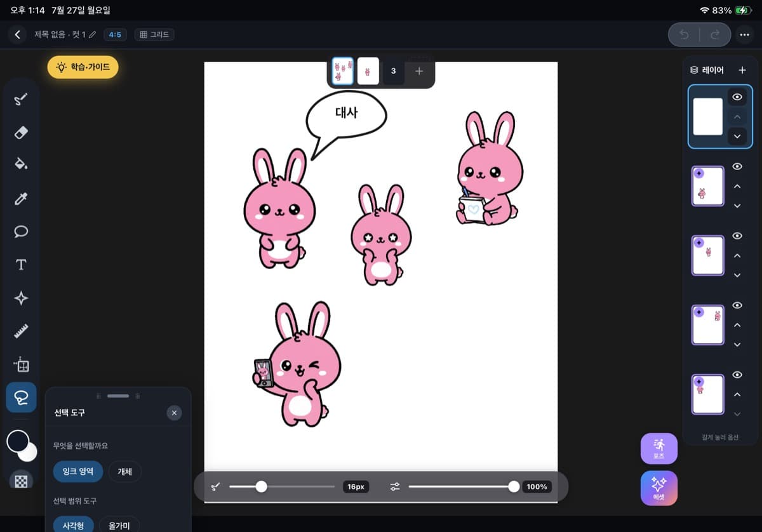Open the 학습·가이드 button
762x532 pixels.
[83, 67]
